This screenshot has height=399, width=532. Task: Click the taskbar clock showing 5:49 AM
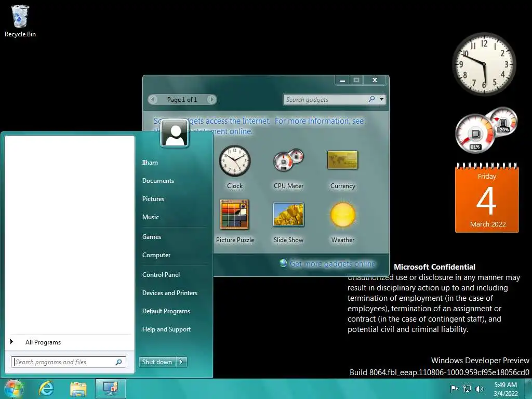pyautogui.click(x=506, y=389)
